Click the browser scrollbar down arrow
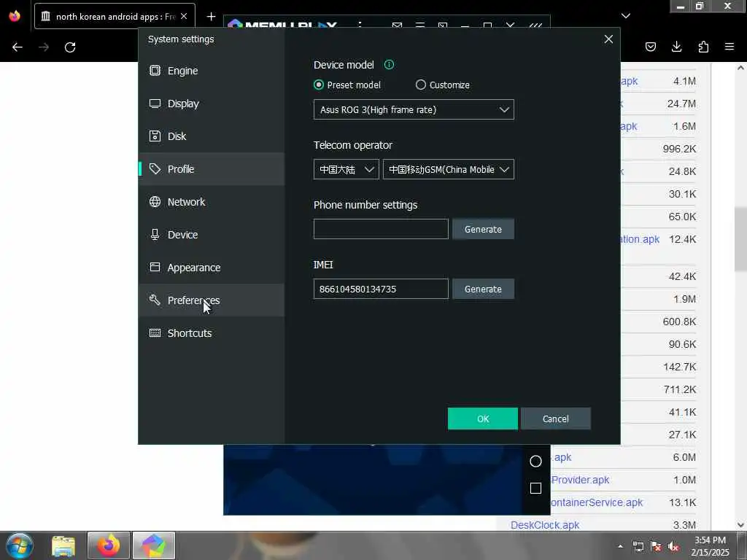The width and height of the screenshot is (747, 560). (740, 525)
